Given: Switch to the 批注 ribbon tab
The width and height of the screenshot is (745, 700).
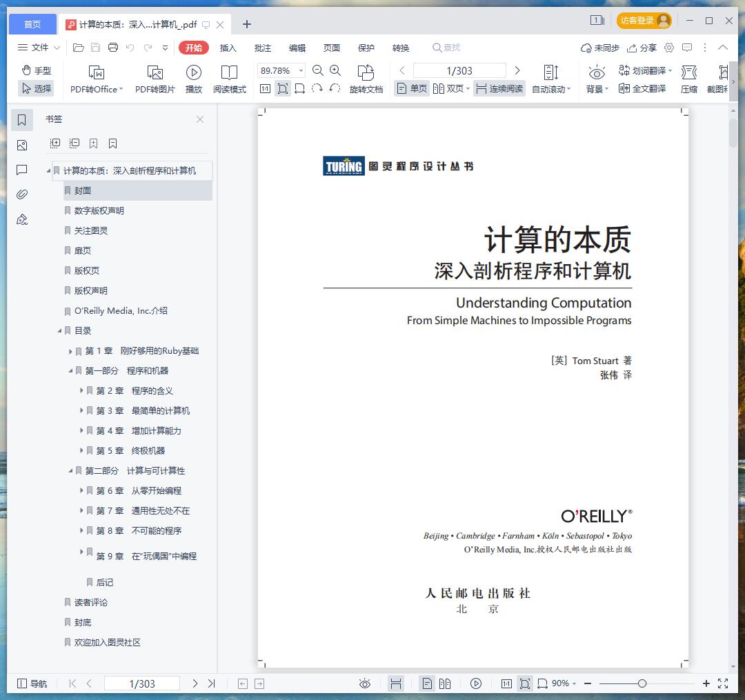Looking at the screenshot, I should click(x=263, y=48).
